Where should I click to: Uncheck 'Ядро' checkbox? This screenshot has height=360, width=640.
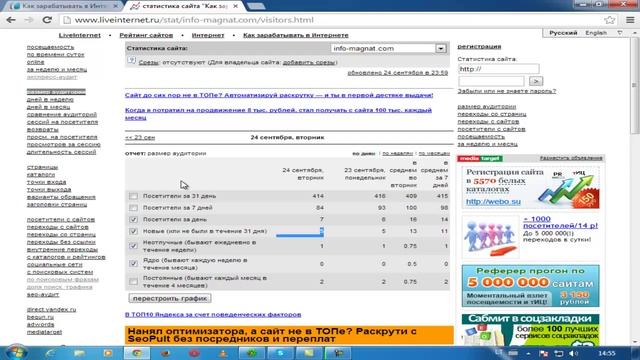(133, 264)
